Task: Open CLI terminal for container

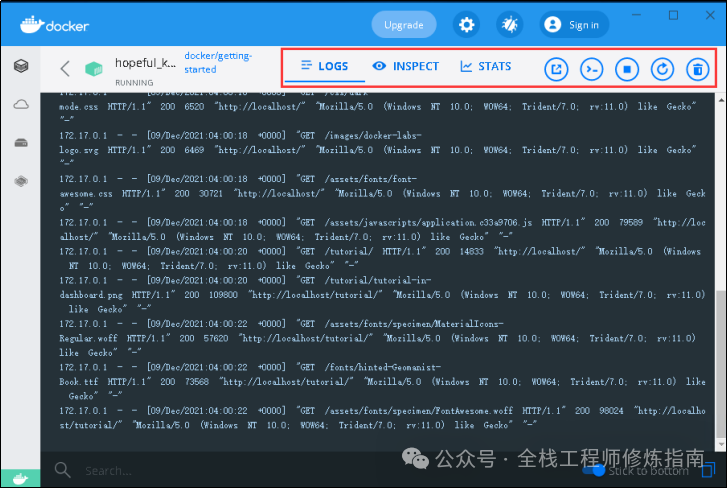Action: click(x=591, y=70)
